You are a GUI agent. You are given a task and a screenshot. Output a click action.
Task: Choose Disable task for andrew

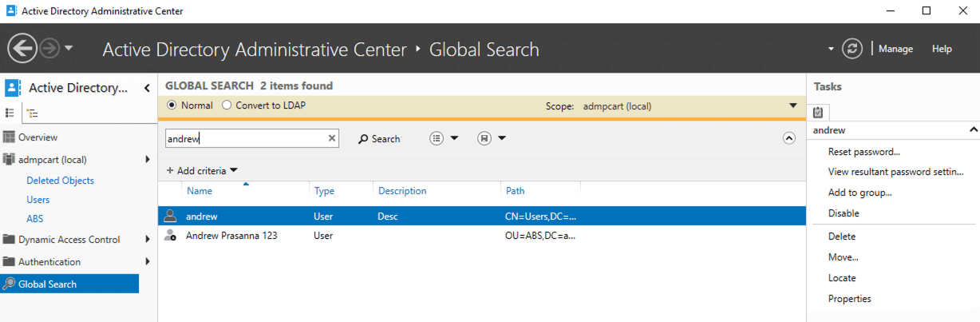(844, 213)
